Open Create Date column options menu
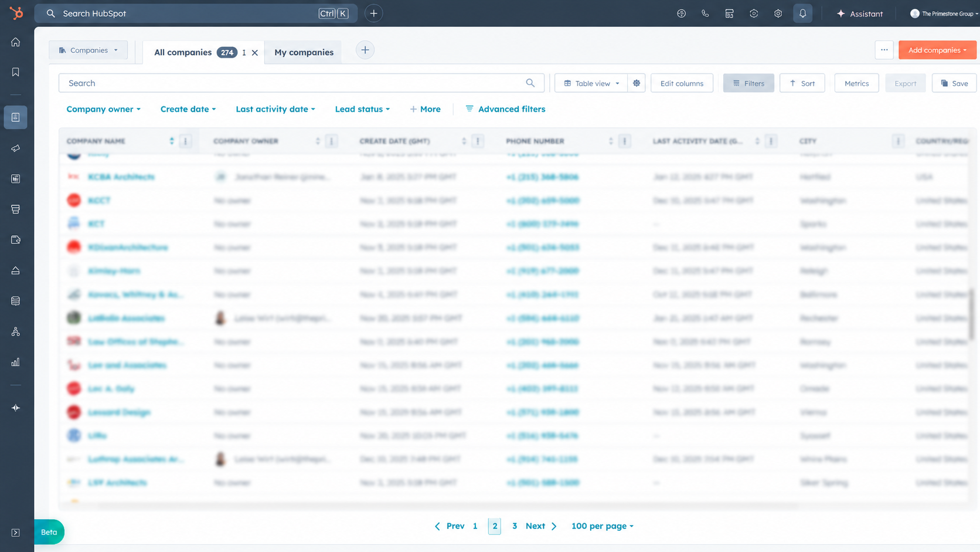Viewport: 980px width, 552px height. point(478,141)
